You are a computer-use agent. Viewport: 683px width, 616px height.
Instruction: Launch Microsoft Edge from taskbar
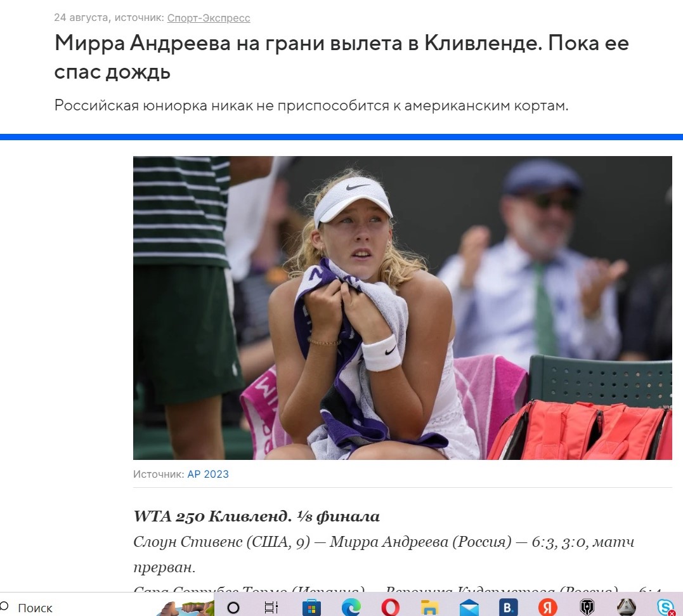(351, 607)
